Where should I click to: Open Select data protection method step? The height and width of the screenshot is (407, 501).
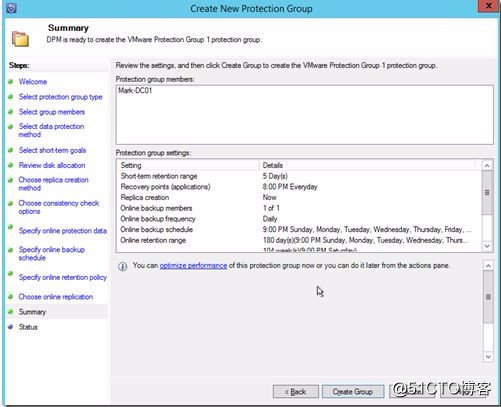51,130
